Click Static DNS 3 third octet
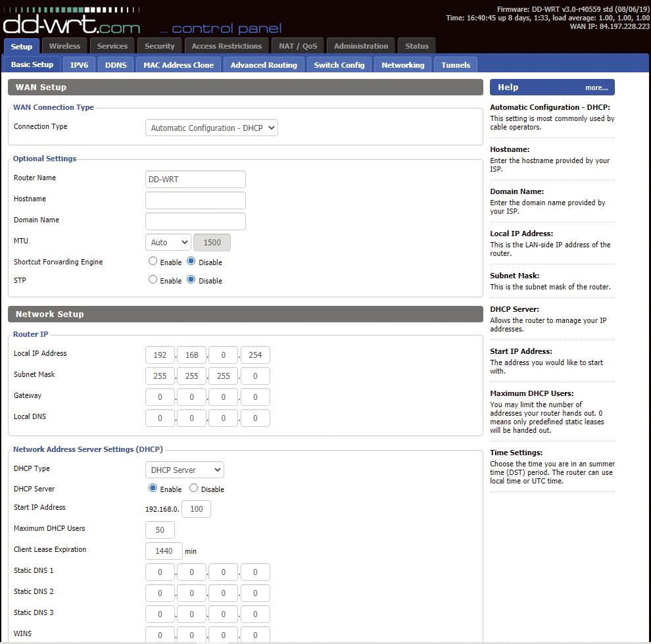The height and width of the screenshot is (644, 651). coord(224,614)
